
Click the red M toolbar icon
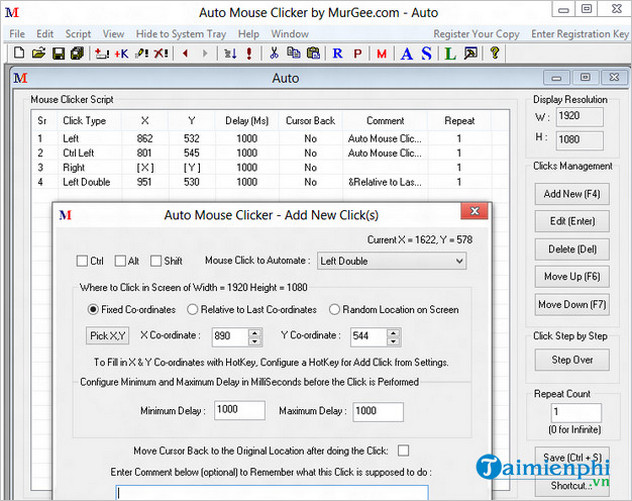point(381,54)
